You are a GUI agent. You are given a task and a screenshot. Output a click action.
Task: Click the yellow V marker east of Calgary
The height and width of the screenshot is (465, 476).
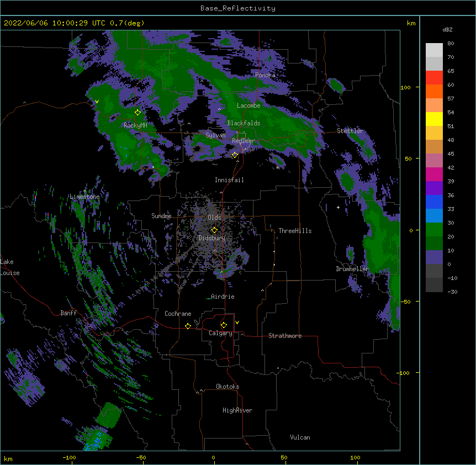click(x=237, y=323)
